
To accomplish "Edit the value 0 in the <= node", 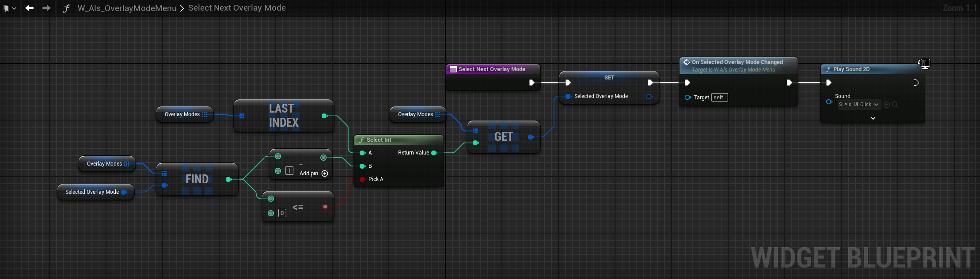I will pyautogui.click(x=282, y=213).
